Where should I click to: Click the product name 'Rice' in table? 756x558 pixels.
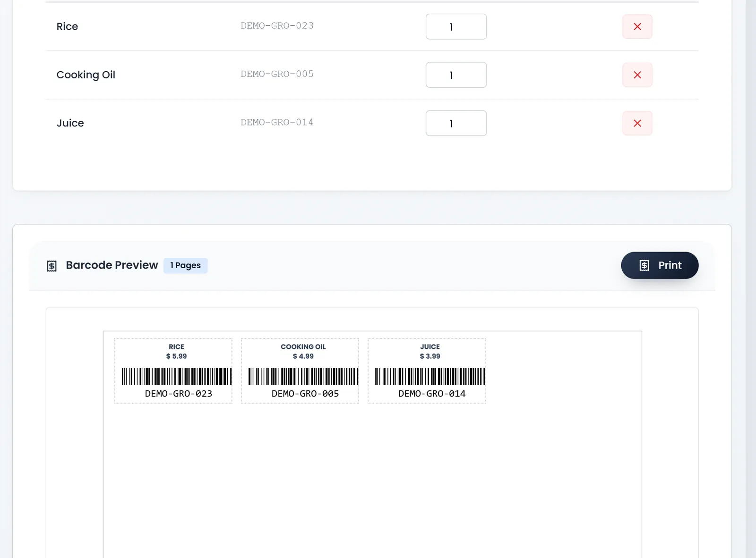pos(67,26)
